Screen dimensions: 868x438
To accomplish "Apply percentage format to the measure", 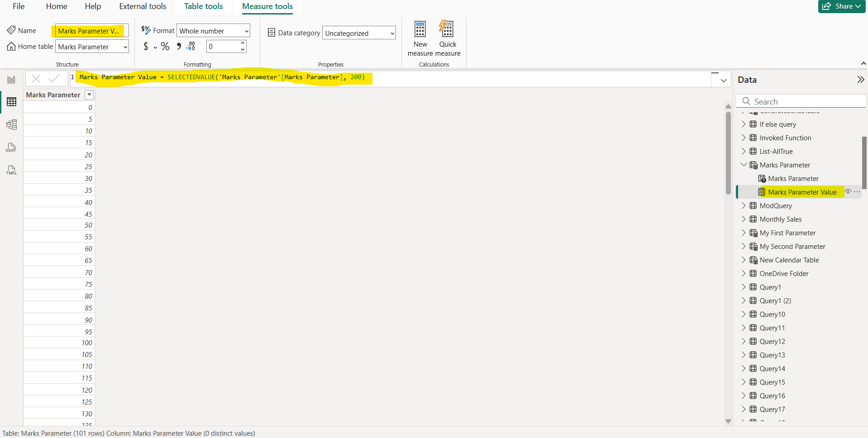I will [x=165, y=46].
